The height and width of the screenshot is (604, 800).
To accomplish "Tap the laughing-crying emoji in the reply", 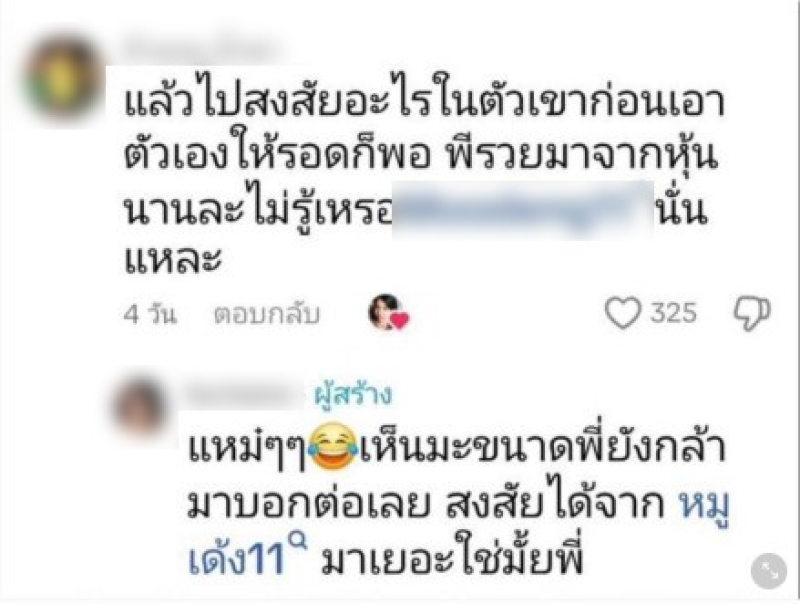I will pos(334,446).
